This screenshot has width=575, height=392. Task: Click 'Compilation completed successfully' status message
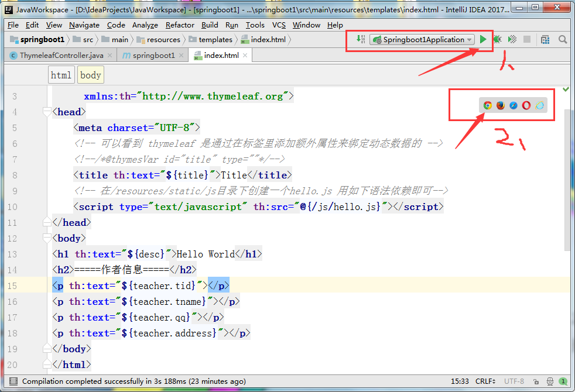point(134,381)
